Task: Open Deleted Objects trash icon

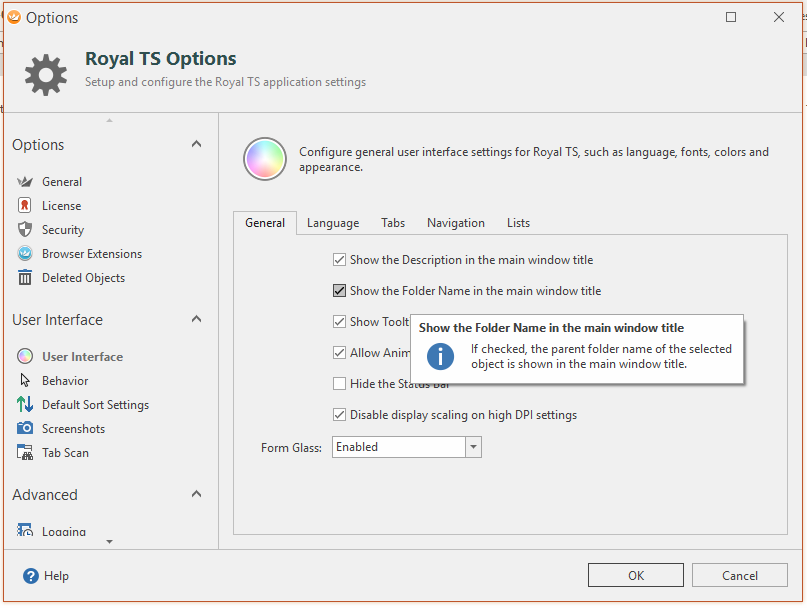Action: [25, 278]
